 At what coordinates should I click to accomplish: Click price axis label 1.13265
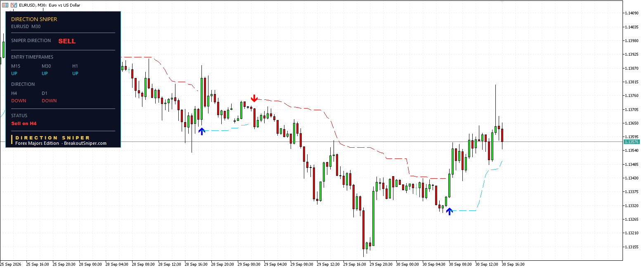(632, 219)
